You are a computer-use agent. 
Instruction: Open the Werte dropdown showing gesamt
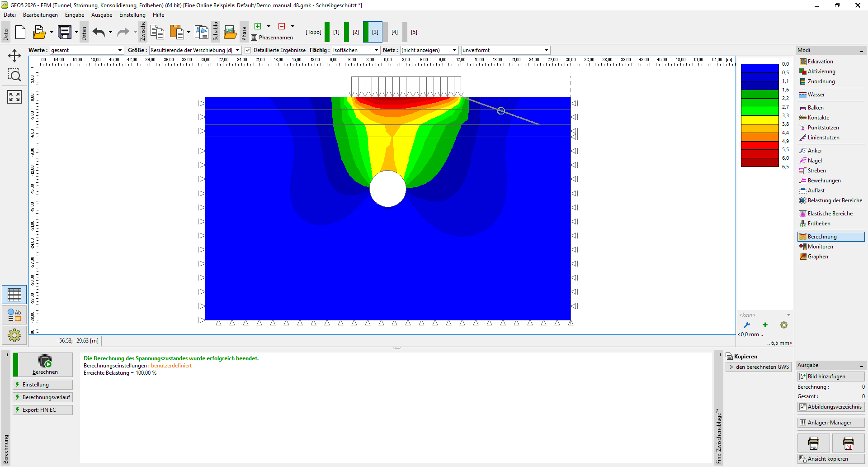tap(87, 50)
